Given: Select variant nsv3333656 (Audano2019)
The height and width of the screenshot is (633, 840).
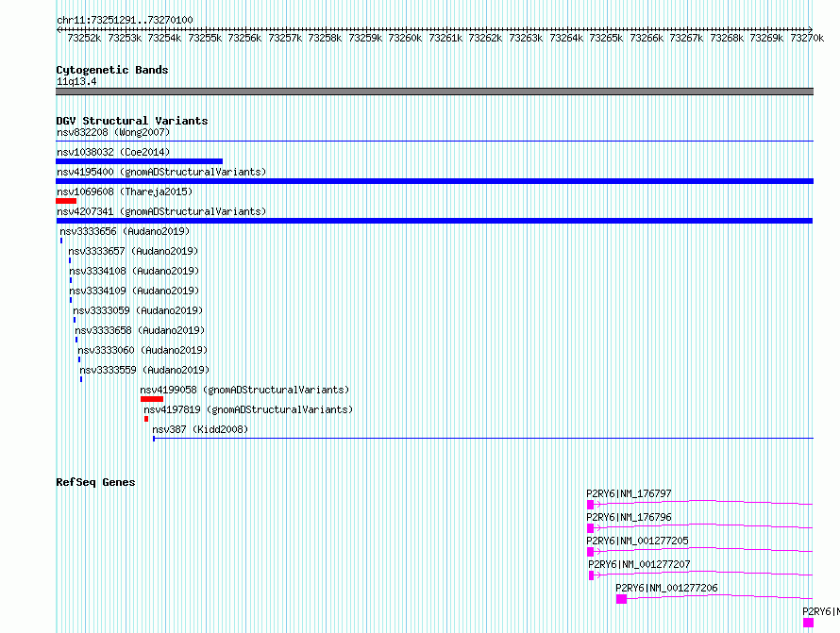Looking at the screenshot, I should coord(125,231).
